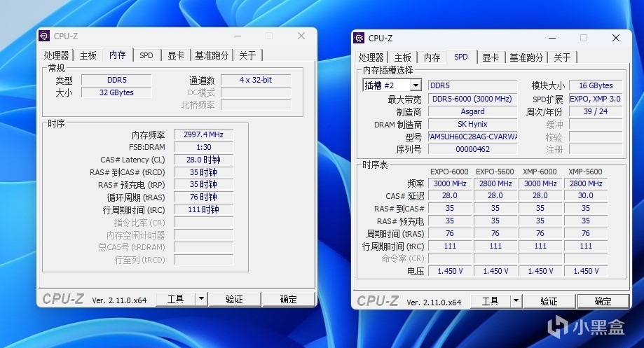Open 处理器 tab in left CPU-Z window
The image size is (644, 348).
tap(57, 55)
